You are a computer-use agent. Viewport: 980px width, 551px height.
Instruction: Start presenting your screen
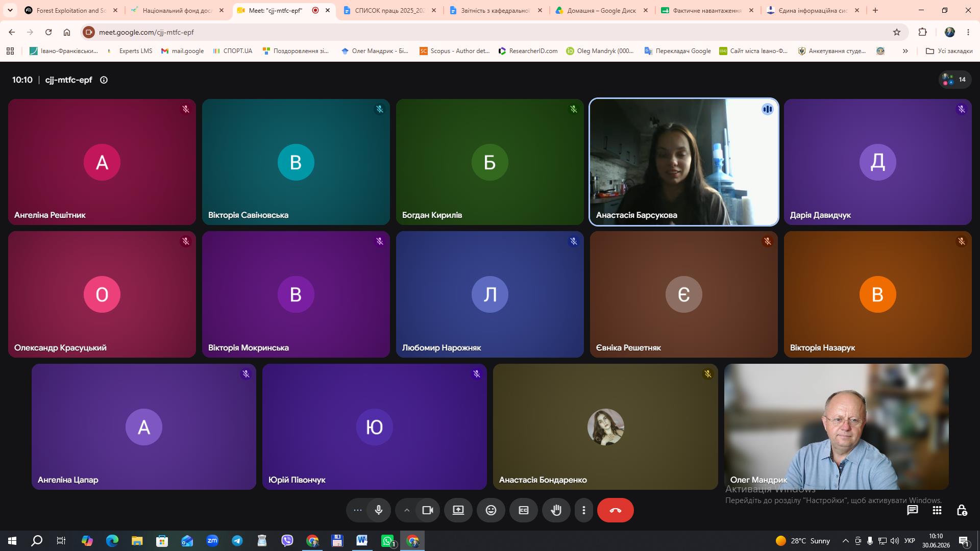click(x=458, y=510)
